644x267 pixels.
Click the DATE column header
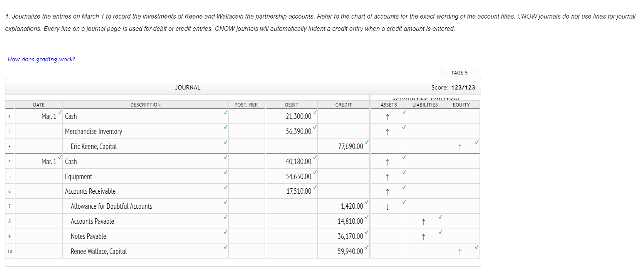coord(39,105)
